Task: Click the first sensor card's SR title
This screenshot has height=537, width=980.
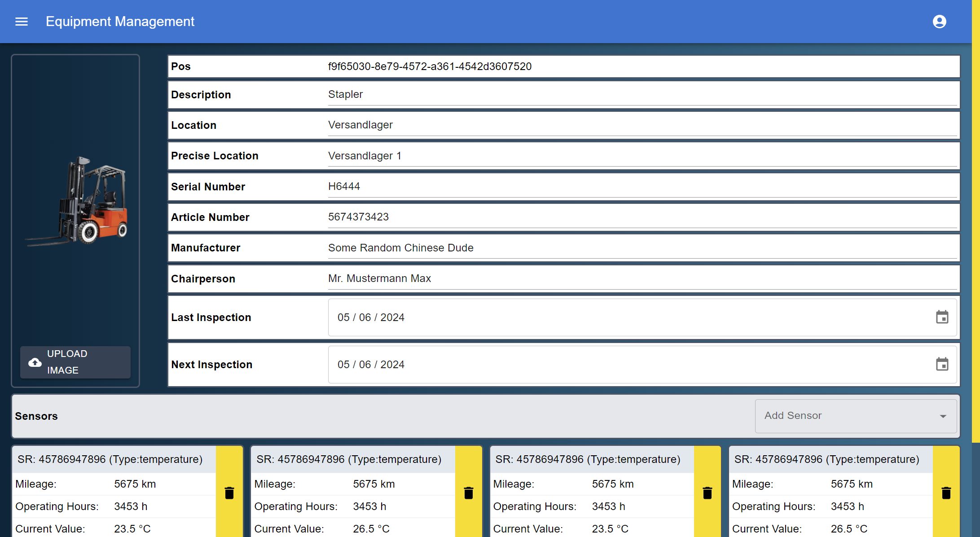Action: pyautogui.click(x=110, y=459)
